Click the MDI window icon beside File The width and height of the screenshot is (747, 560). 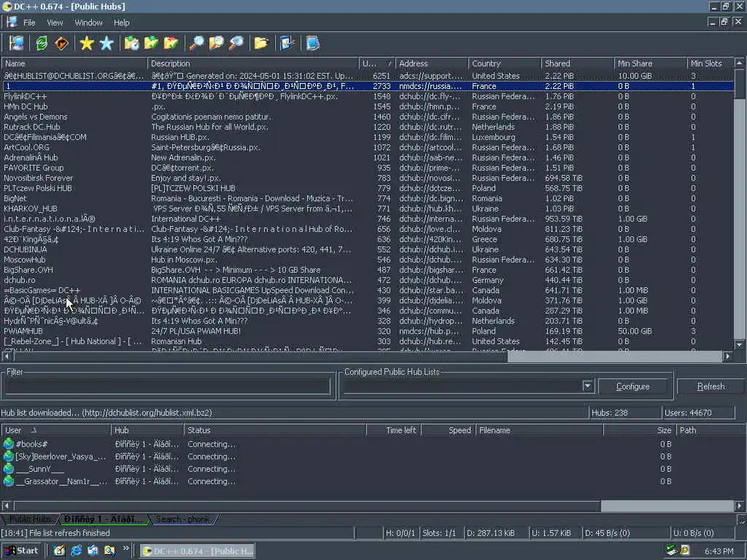coord(12,23)
